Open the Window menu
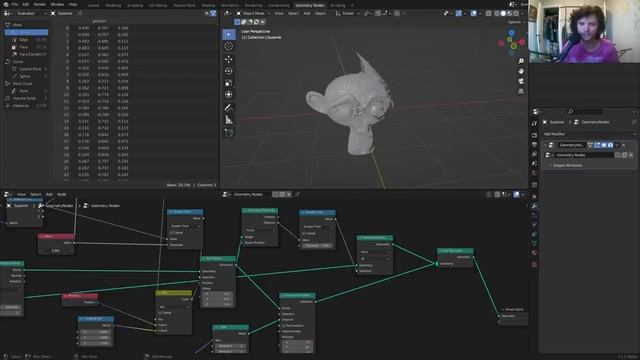The height and width of the screenshot is (360, 640). [57, 4]
